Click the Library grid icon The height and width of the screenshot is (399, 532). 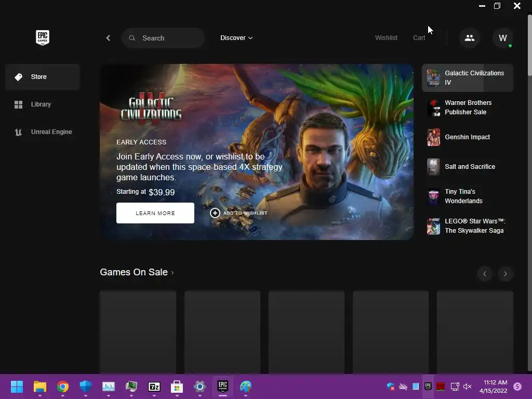pyautogui.click(x=18, y=104)
